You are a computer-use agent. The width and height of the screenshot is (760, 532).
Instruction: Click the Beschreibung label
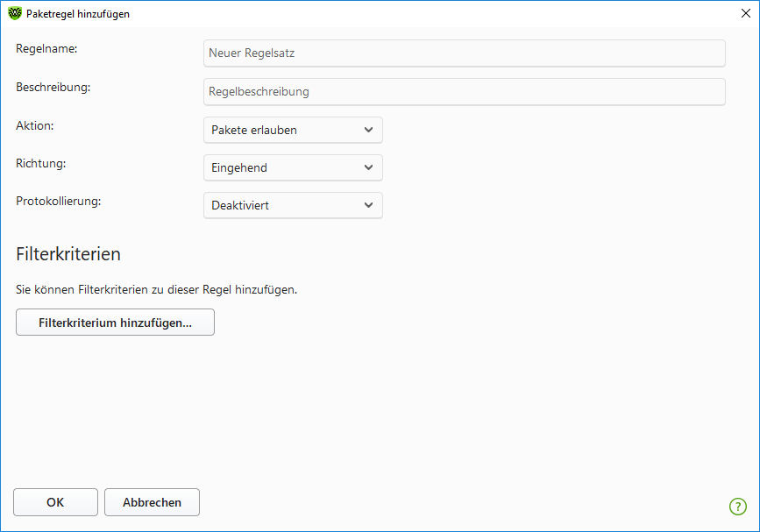pos(53,87)
